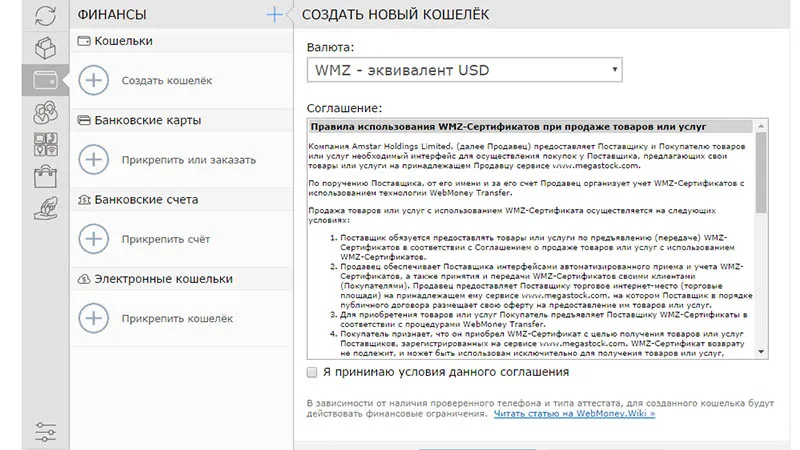
Task: Click the agreement title Правила использования WMZ-Сертификатов
Action: pos(508,127)
